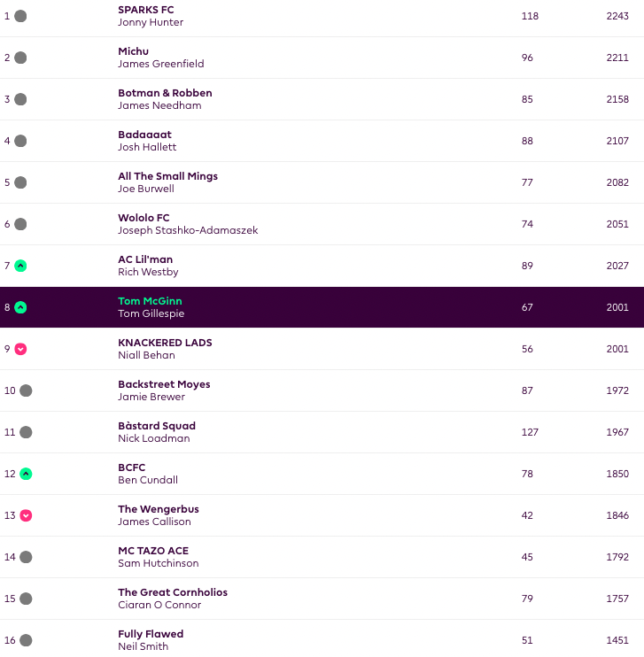The image size is (644, 657).
Task: Click the grey status dot beside rank 16
Action: tap(26, 640)
